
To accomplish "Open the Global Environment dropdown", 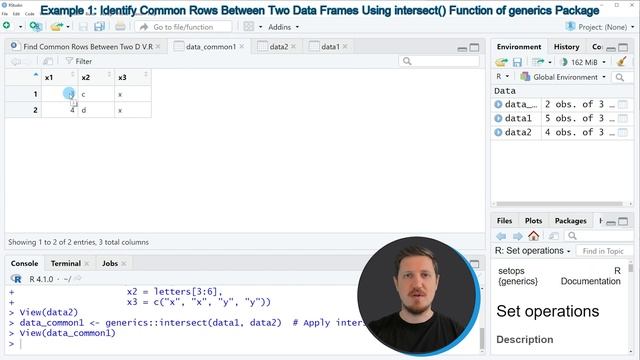I will [563, 77].
